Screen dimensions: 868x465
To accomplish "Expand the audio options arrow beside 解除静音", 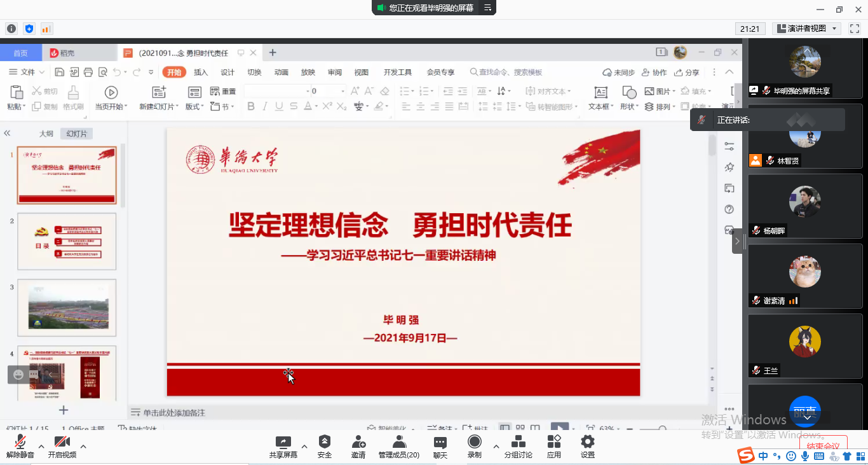I will (41, 447).
